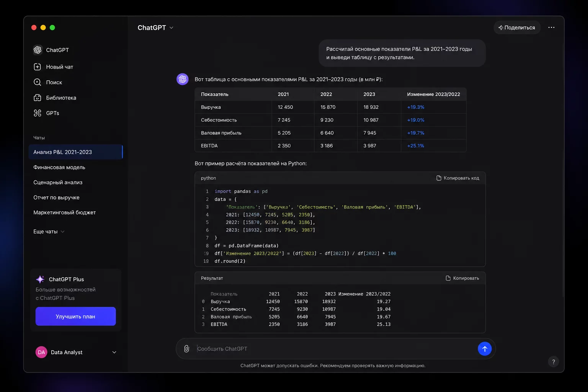The width and height of the screenshot is (588, 392).
Task: Open help with the question mark icon
Action: [554, 362]
